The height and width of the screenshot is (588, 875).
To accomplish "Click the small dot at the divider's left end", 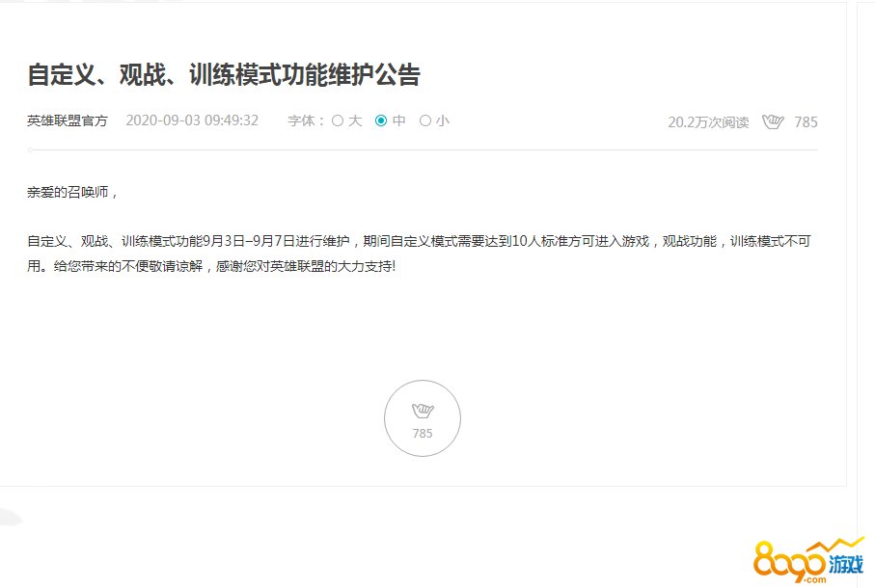I will pos(30,150).
